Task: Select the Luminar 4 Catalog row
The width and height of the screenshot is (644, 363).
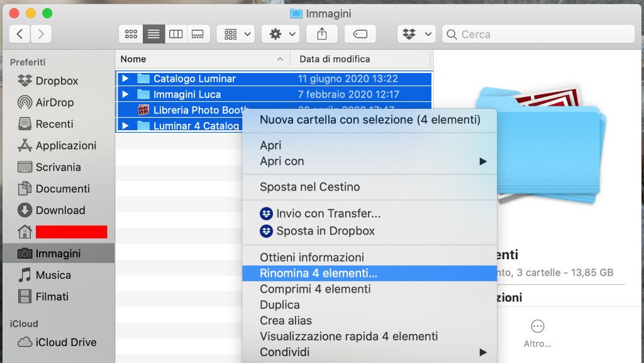Action: coord(188,126)
